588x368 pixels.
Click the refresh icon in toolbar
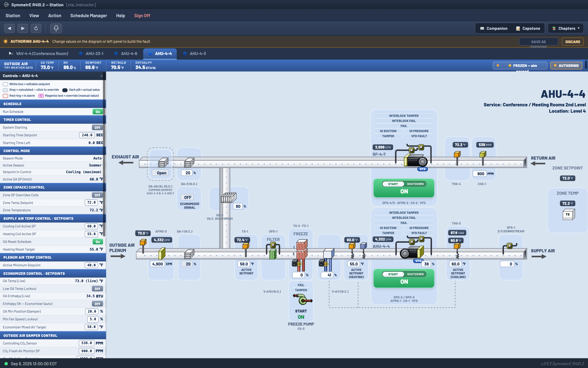(36, 28)
